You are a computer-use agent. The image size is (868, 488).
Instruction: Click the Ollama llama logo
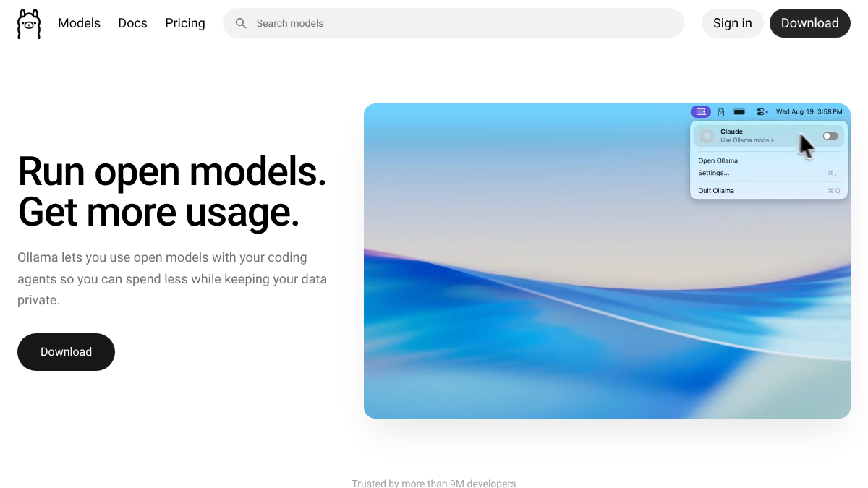coord(29,23)
